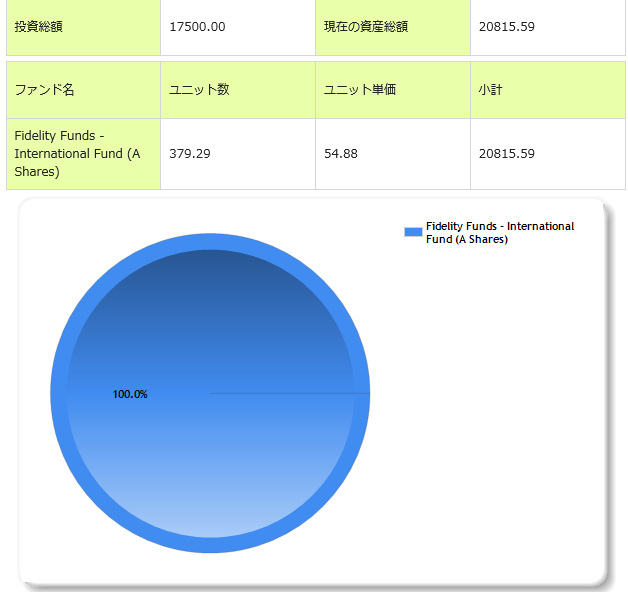Click the 379.29 unit count cell
This screenshot has width=628, height=592.
pyautogui.click(x=190, y=153)
